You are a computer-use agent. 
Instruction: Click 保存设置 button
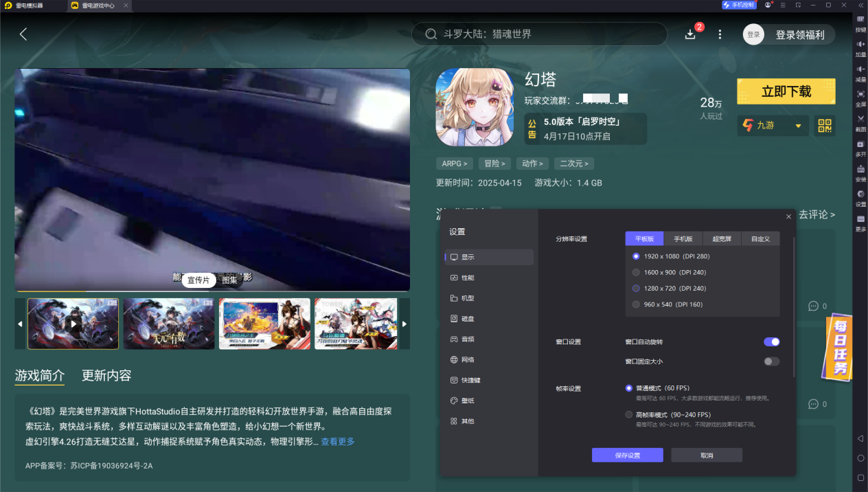point(628,455)
